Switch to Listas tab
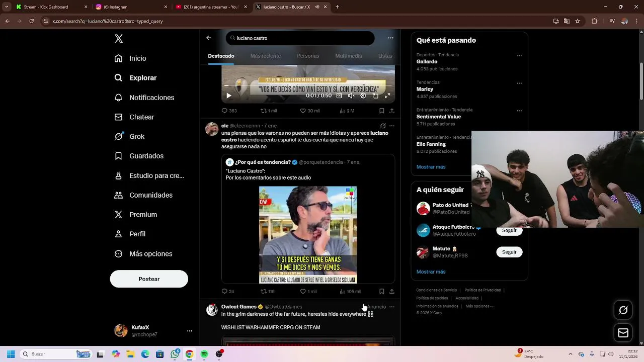The image size is (644, 362). pyautogui.click(x=385, y=56)
